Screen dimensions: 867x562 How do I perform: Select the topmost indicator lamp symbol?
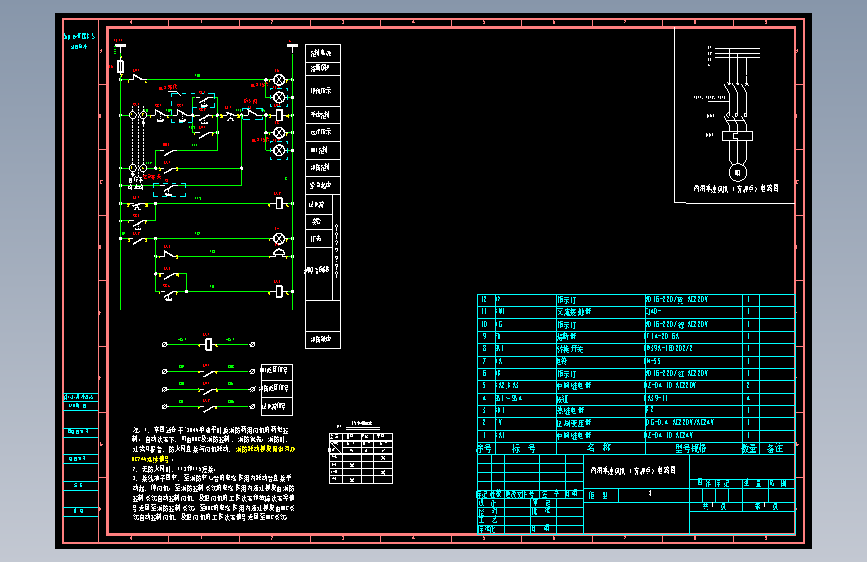pos(279,80)
